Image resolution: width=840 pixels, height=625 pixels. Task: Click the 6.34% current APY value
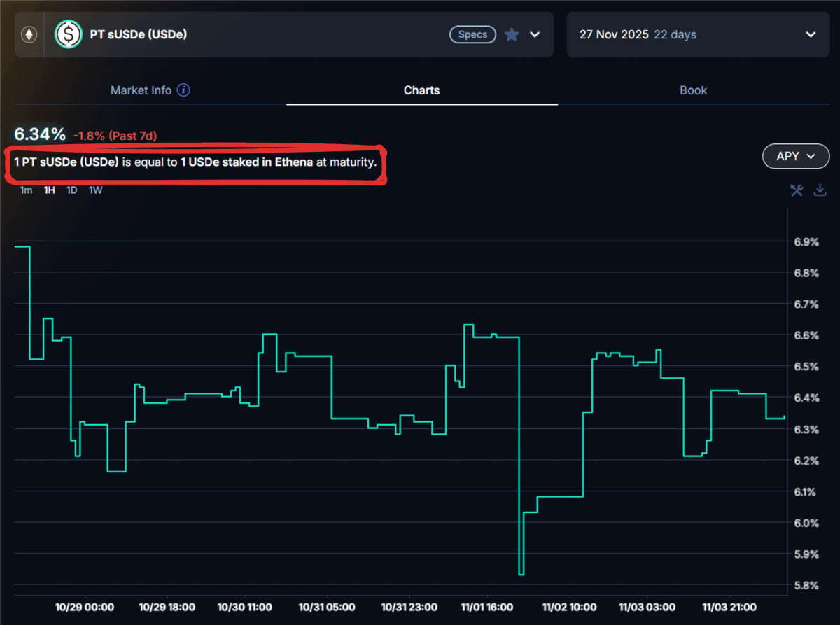pos(41,134)
